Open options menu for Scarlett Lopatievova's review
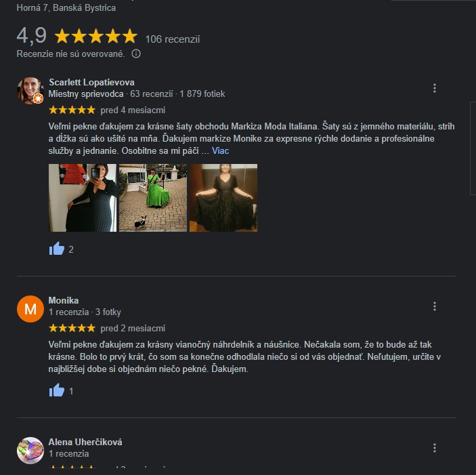This screenshot has width=476, height=475. (435, 88)
